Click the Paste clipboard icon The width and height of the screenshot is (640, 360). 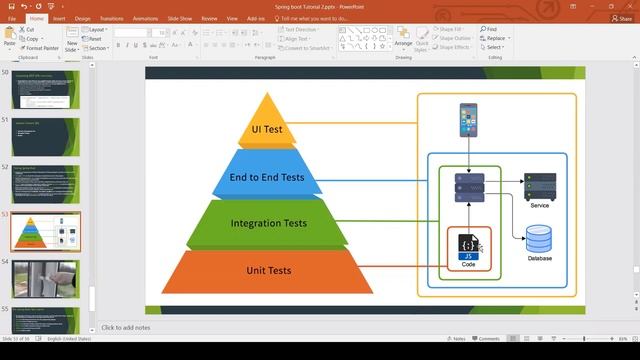click(x=9, y=33)
